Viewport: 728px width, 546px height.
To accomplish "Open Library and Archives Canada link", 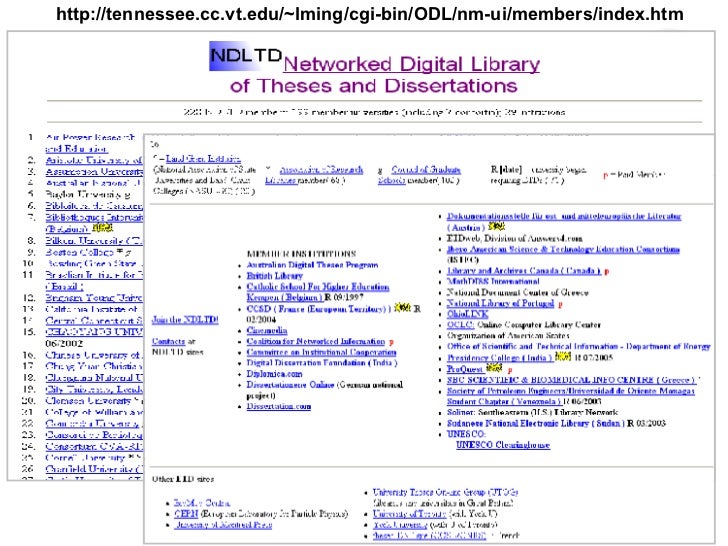I will [524, 271].
